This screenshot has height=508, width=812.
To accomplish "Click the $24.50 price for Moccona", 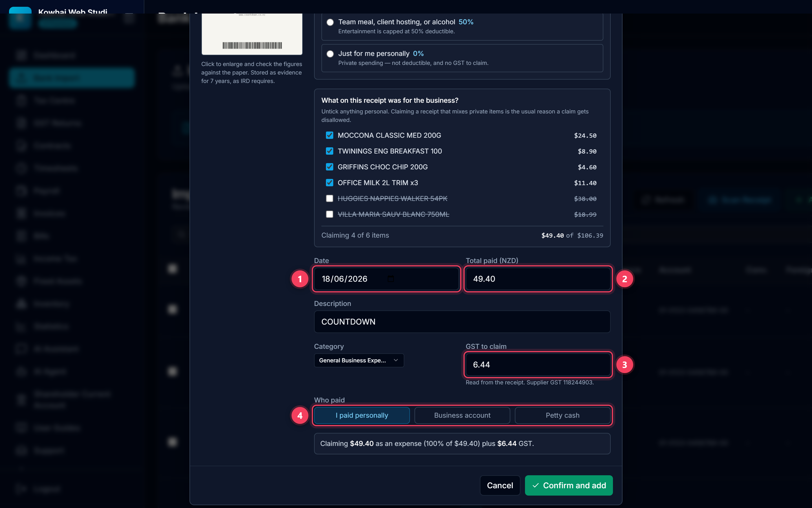I will point(585,135).
